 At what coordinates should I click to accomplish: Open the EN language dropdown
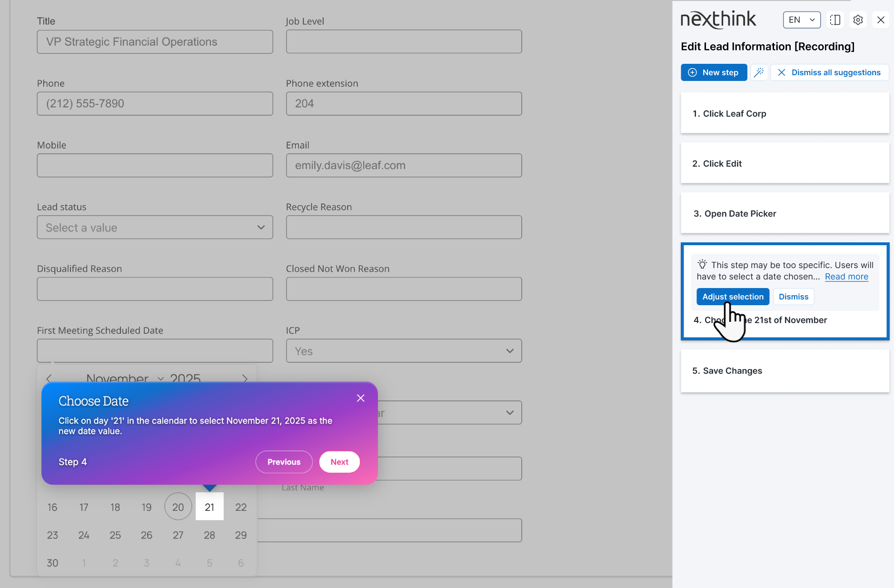coord(802,20)
